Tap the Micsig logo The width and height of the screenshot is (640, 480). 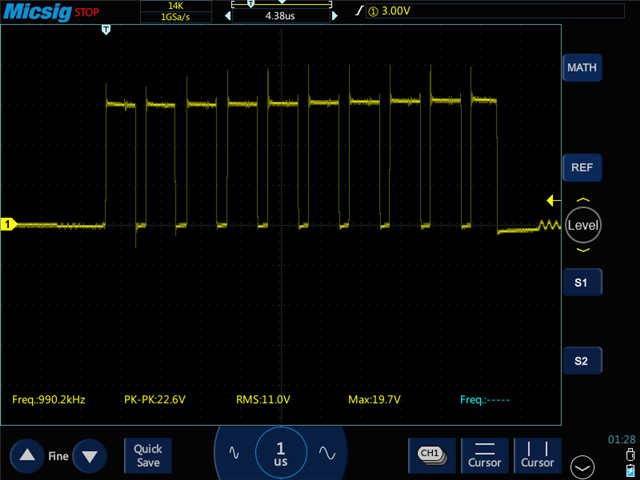click(38, 11)
